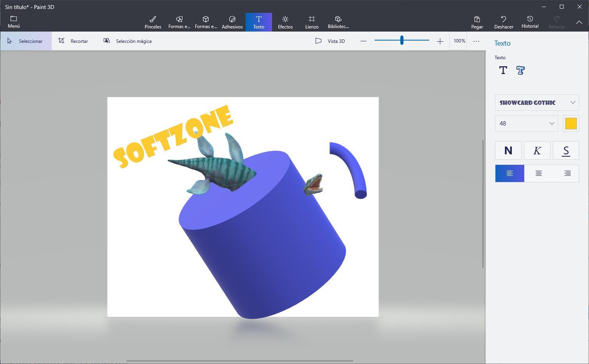Open the Menú folder button

(14, 22)
